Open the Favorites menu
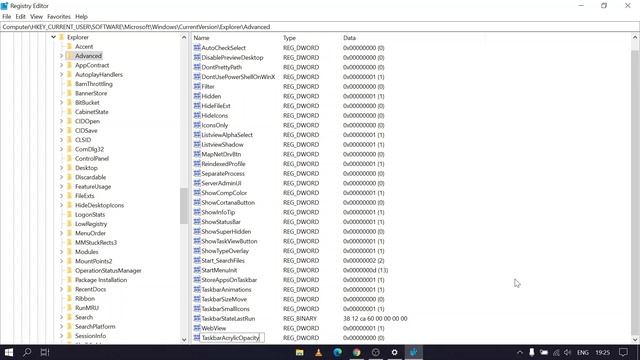 click(x=59, y=17)
